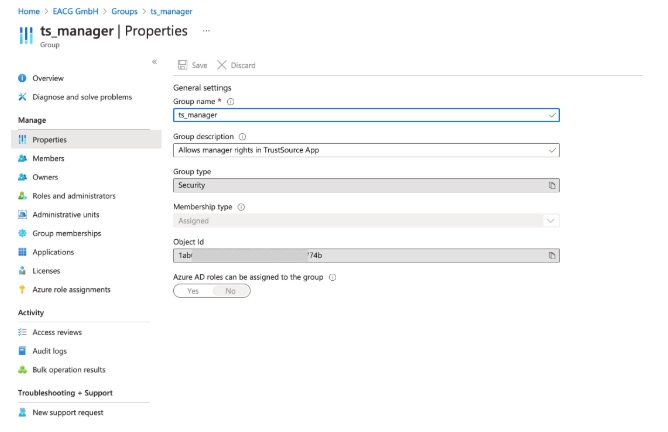This screenshot has width=668, height=432.
Task: Click the Group name input field
Action: tap(366, 115)
